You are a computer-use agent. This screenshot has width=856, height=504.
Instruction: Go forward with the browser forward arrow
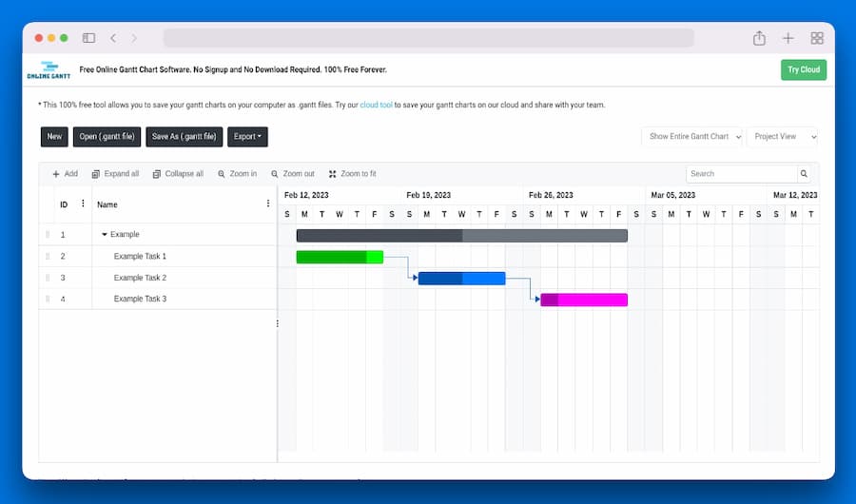tap(134, 38)
